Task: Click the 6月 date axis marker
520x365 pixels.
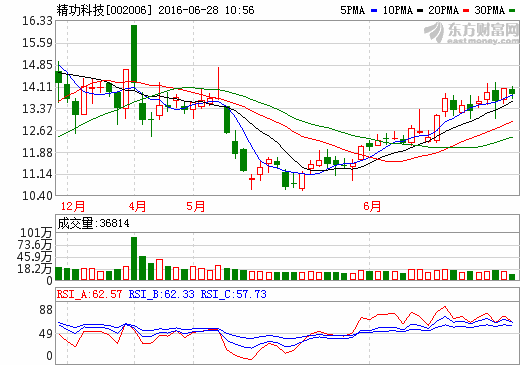Action: click(x=372, y=206)
